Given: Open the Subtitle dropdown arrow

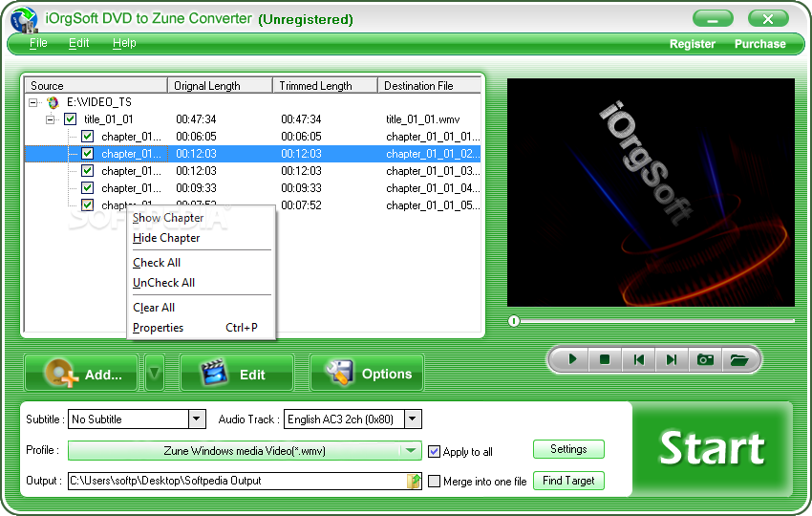Looking at the screenshot, I should coord(197,419).
